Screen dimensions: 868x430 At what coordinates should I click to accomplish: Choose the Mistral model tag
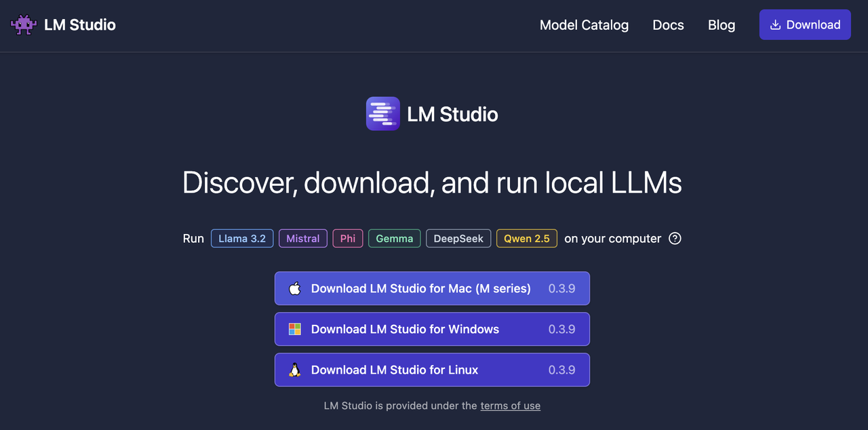(303, 238)
